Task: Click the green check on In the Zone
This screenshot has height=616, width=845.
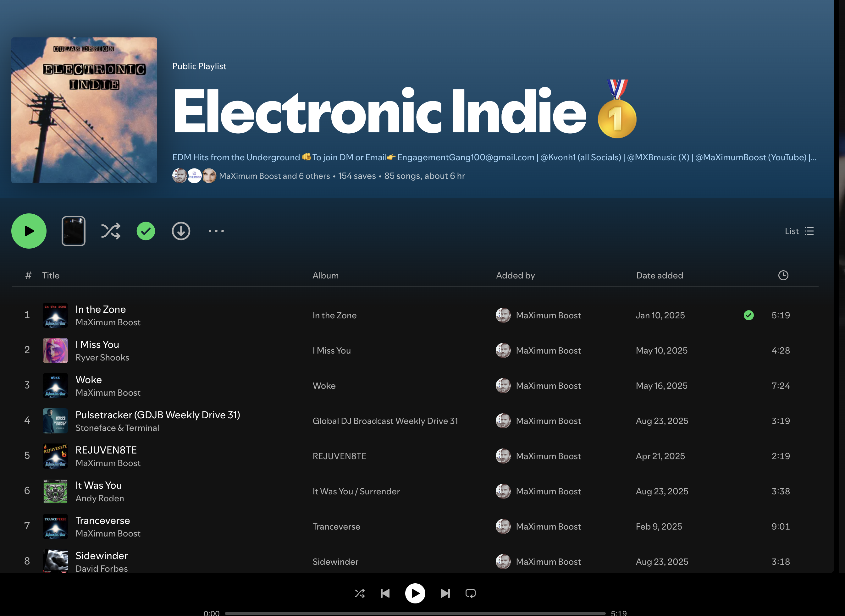Action: (x=748, y=316)
